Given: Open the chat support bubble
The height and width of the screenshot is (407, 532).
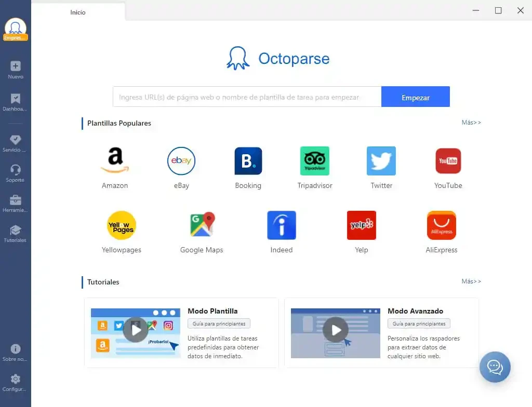Looking at the screenshot, I should (495, 367).
